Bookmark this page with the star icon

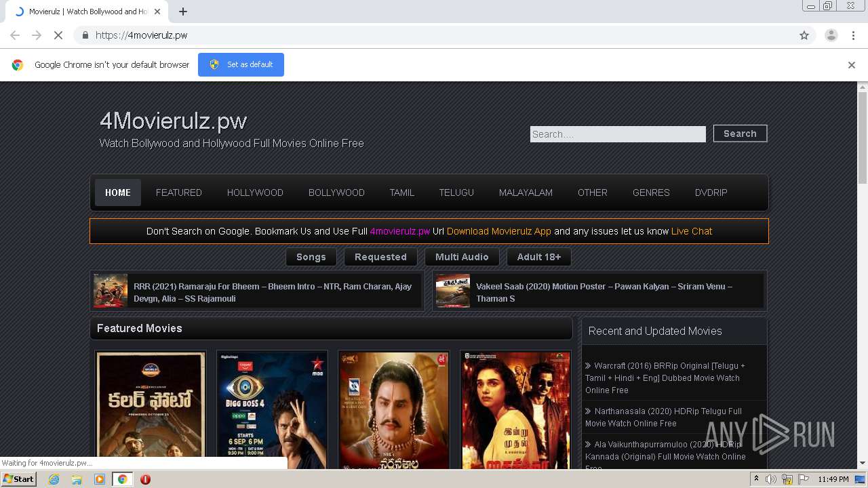(804, 35)
